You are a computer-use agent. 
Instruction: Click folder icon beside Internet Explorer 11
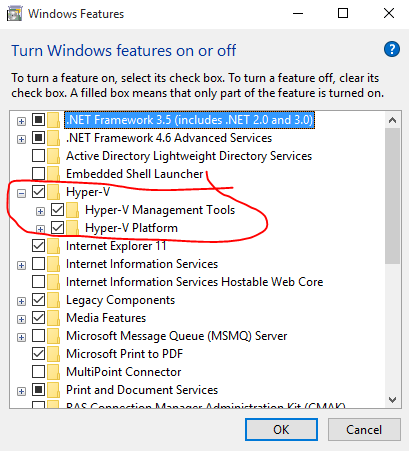click(x=53, y=246)
